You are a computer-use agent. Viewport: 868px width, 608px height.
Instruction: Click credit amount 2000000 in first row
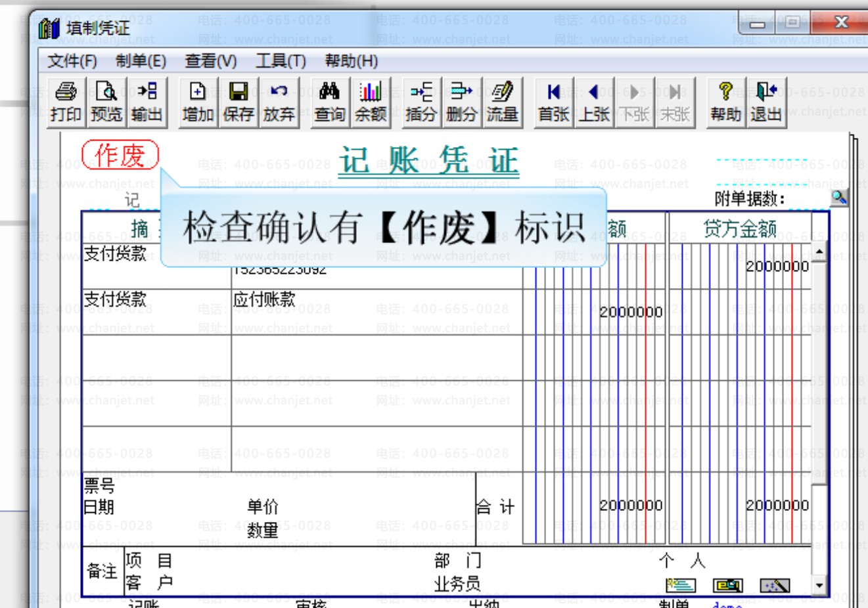pos(777,266)
